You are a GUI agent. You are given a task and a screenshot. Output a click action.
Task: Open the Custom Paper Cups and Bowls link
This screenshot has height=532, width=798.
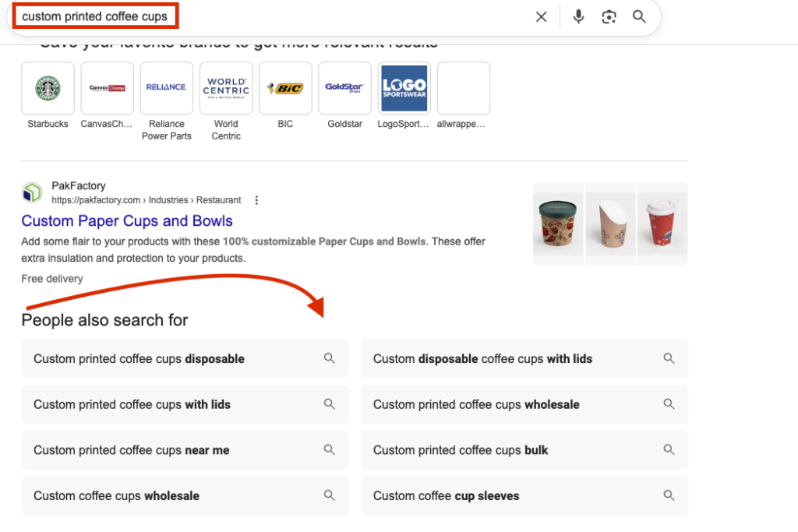[127, 221]
